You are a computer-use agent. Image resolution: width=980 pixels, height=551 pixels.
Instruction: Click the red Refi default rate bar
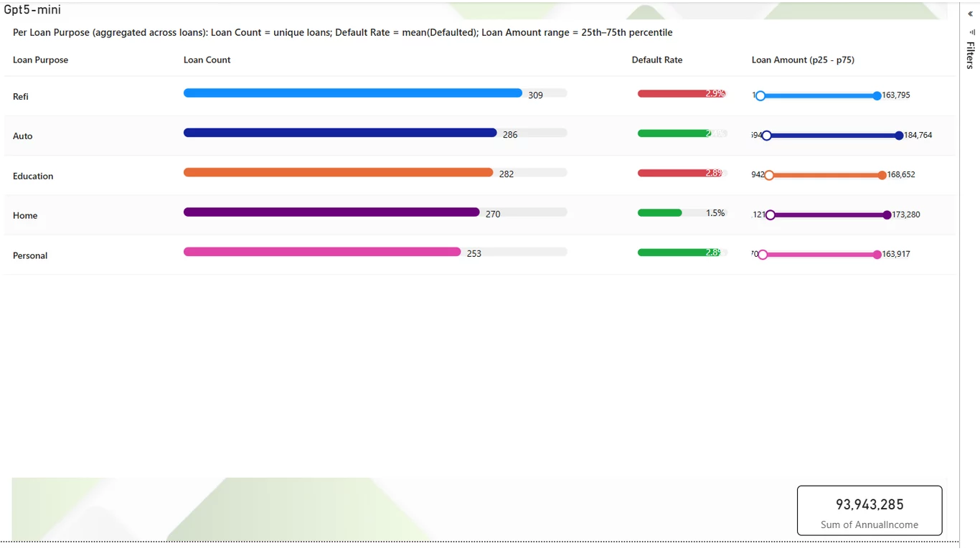coord(682,93)
